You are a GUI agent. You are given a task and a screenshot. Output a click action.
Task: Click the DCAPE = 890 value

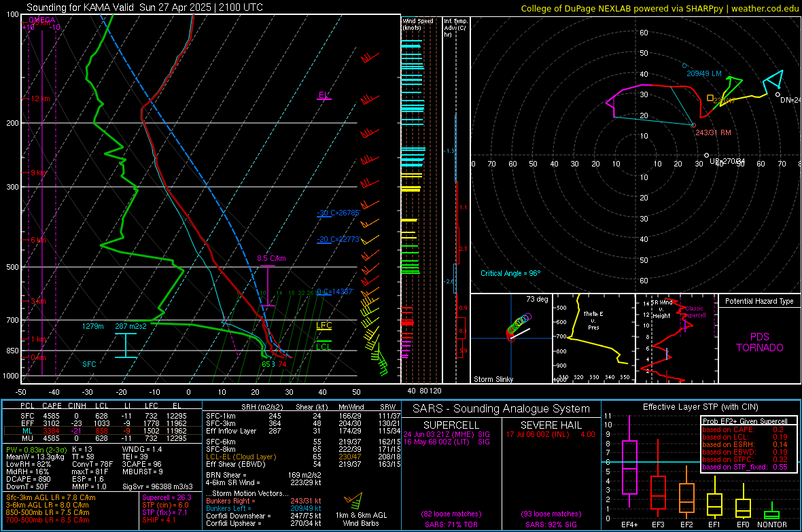(x=29, y=479)
